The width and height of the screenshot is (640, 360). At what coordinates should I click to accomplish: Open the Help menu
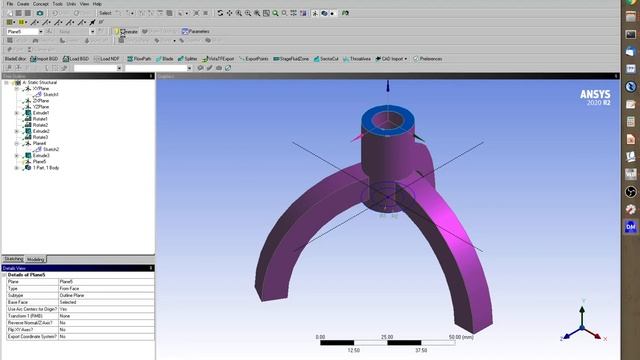pos(97,4)
